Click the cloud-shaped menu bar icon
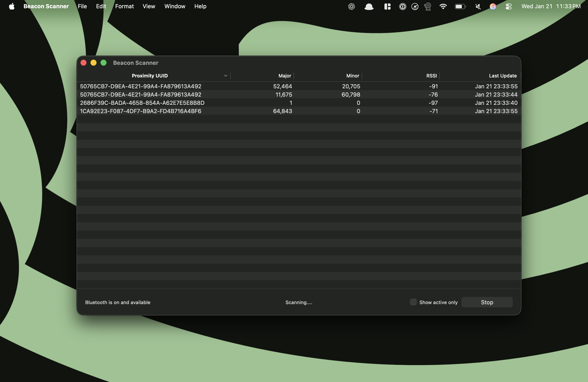The image size is (588, 382). click(369, 7)
